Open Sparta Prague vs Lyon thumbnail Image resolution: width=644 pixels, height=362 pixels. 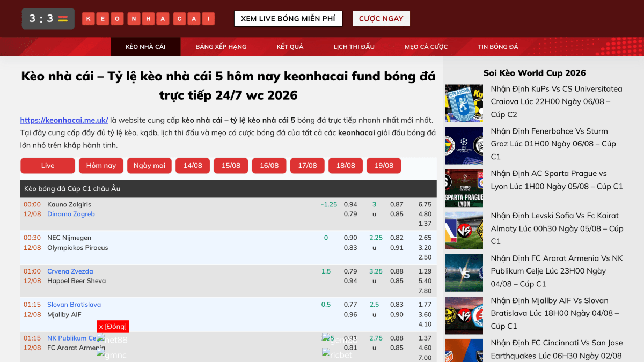pos(464,188)
